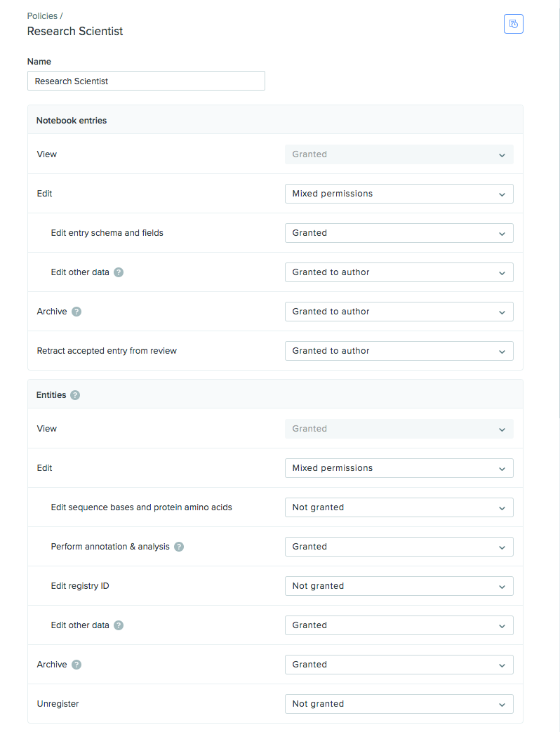Click help icon beside Entities Archive
Image resolution: width=560 pixels, height=732 pixels.
coord(76,665)
